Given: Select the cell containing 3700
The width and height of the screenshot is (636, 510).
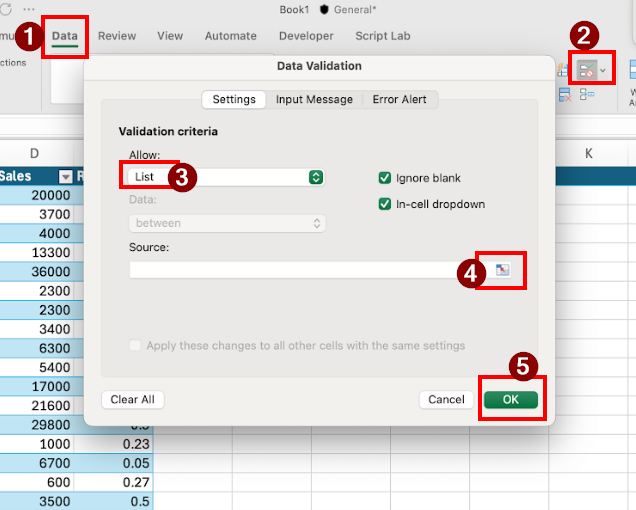Looking at the screenshot, I should [37, 214].
